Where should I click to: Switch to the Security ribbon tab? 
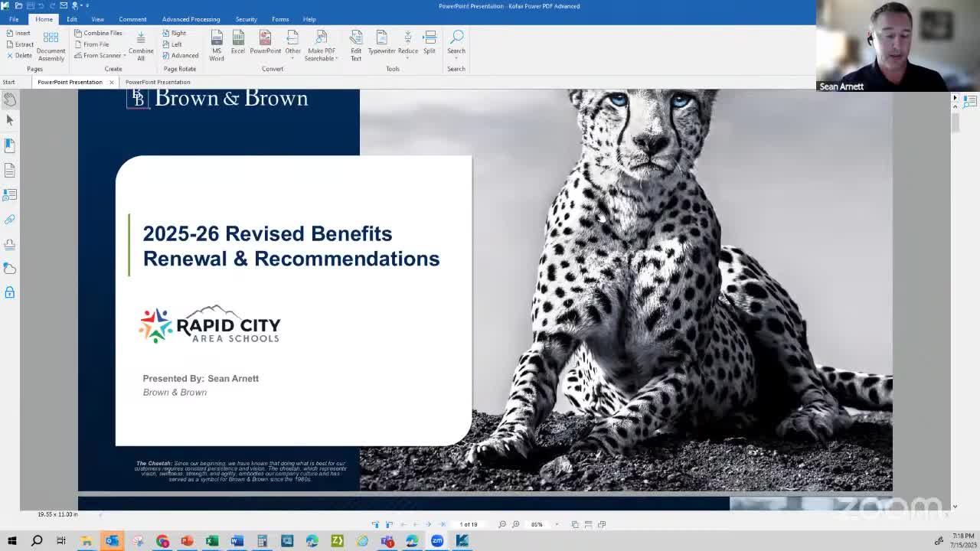pyautogui.click(x=246, y=19)
